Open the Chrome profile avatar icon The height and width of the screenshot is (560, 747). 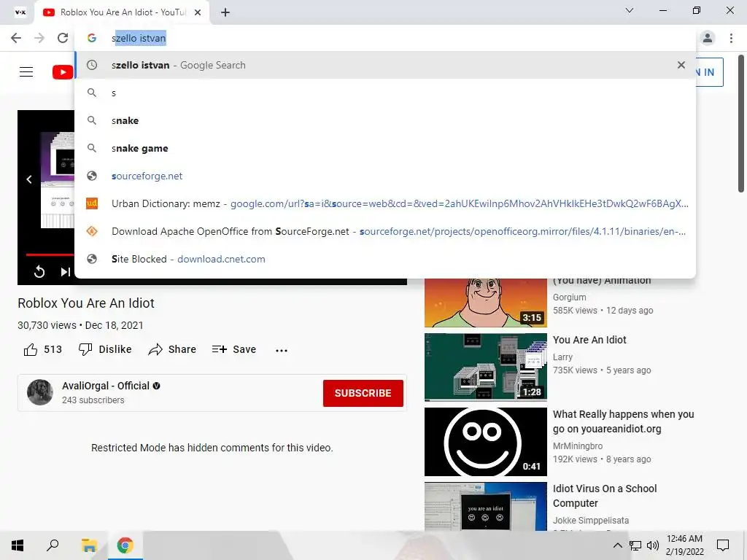(708, 38)
